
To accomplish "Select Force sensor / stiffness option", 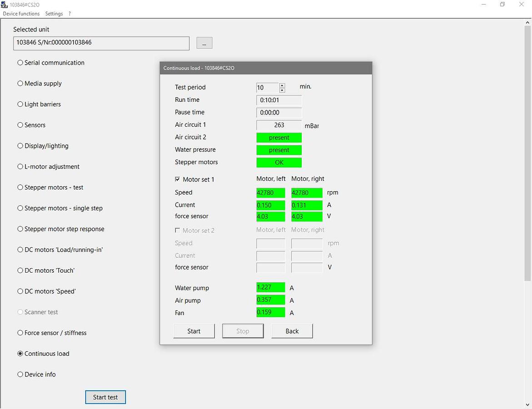I will tap(20, 333).
